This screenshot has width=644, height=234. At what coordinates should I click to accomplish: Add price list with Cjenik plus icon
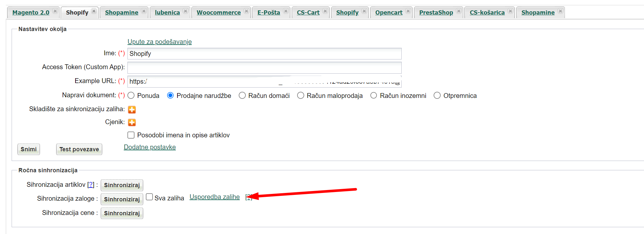point(132,122)
